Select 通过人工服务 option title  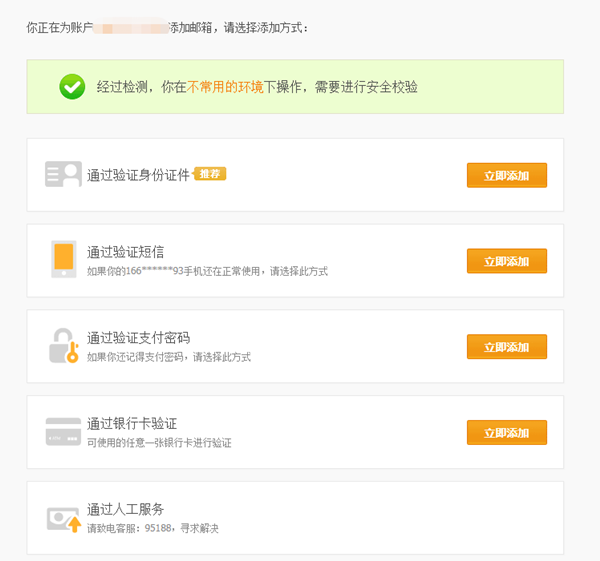(x=126, y=509)
